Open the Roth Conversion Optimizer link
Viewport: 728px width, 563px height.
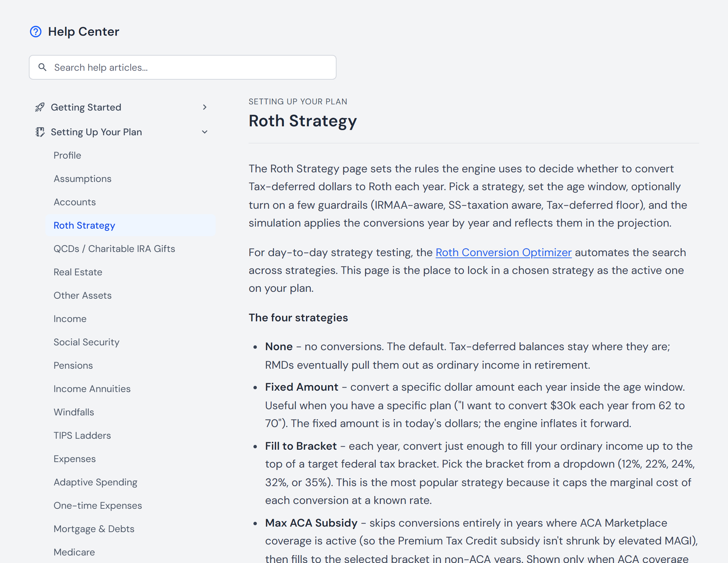[x=503, y=252]
